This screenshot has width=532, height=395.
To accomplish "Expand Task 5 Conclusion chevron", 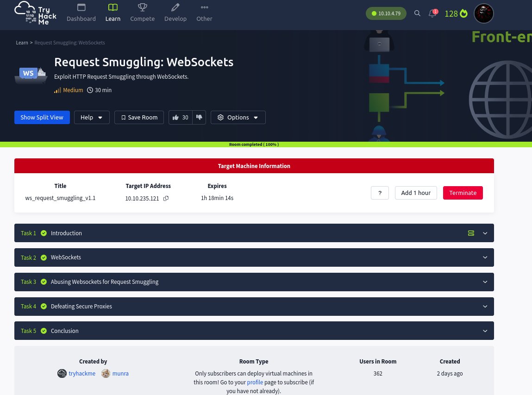I will pyautogui.click(x=485, y=331).
